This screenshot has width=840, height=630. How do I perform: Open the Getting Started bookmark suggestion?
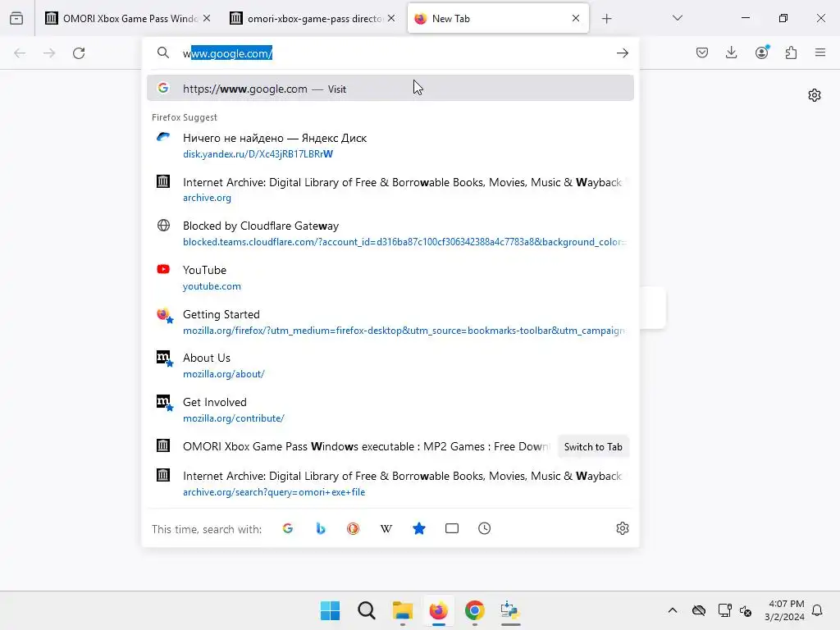[390, 322]
